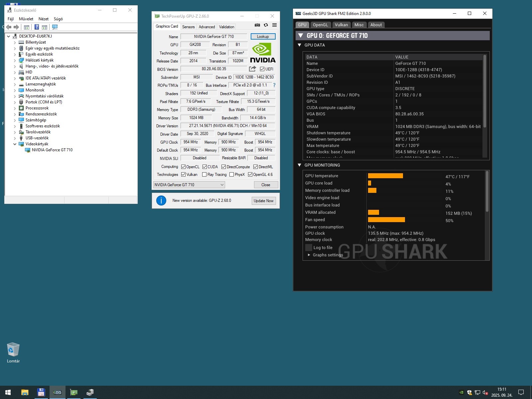Open the Misc tab in GPU Shark
Screen dimensions: 532x399
tap(359, 25)
